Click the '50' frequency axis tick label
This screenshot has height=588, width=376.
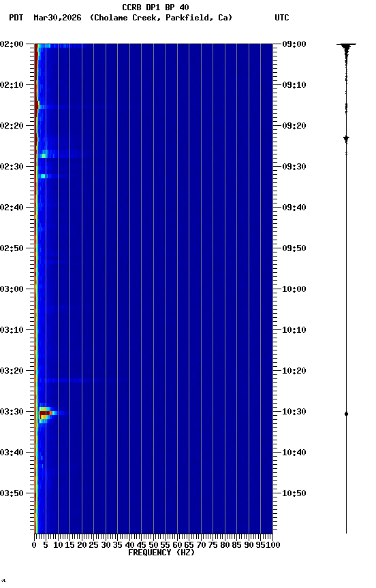153,545
